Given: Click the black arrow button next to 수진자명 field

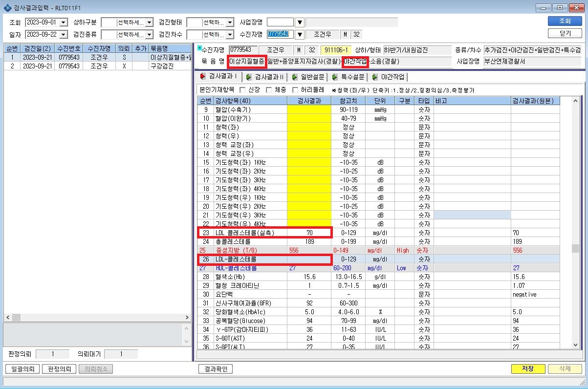Looking at the screenshot, I should [x=300, y=34].
